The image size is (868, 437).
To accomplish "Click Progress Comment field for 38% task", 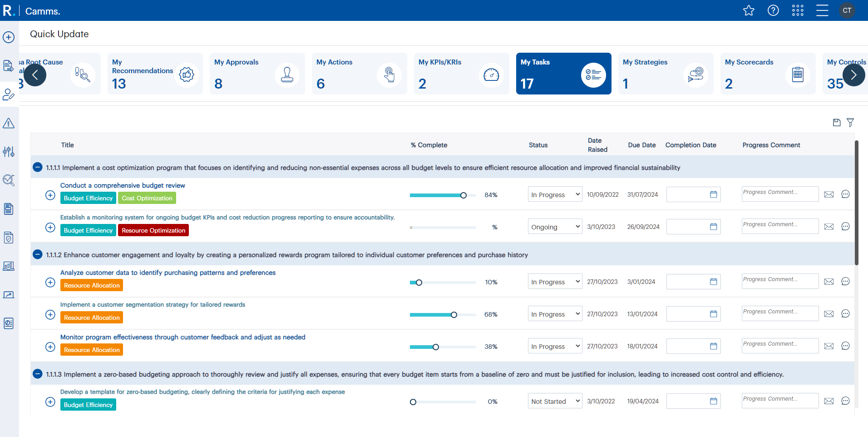I will [x=779, y=346].
